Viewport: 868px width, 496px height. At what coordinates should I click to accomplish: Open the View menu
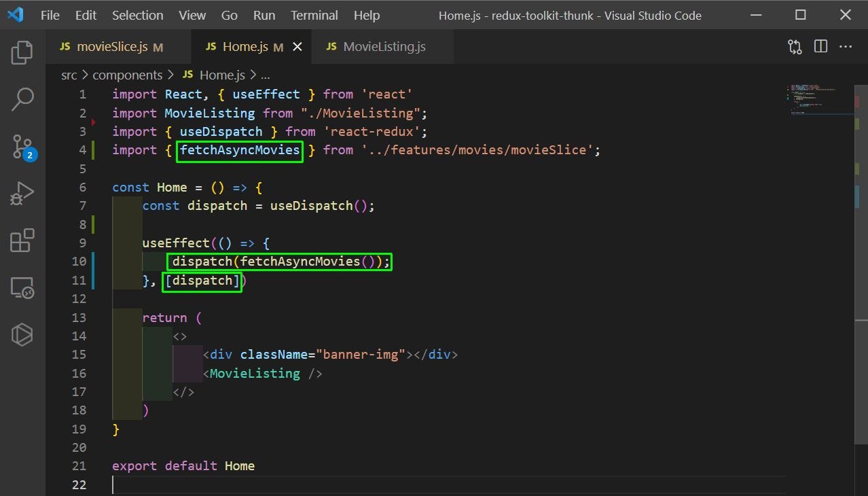coord(192,15)
